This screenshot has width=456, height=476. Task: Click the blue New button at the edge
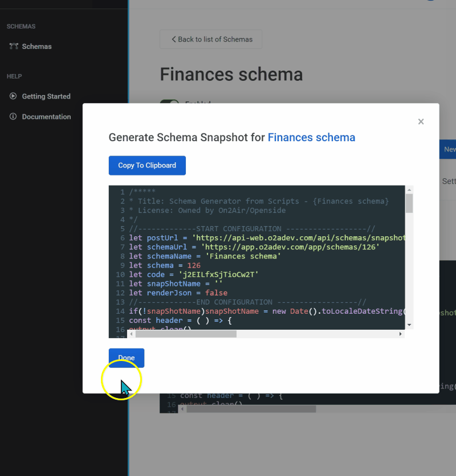click(450, 149)
